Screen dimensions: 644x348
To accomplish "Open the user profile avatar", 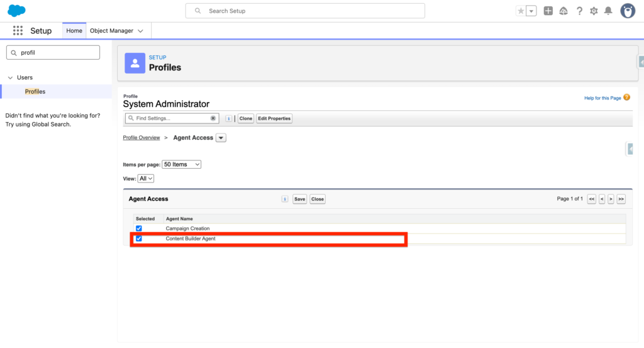I will coord(628,11).
